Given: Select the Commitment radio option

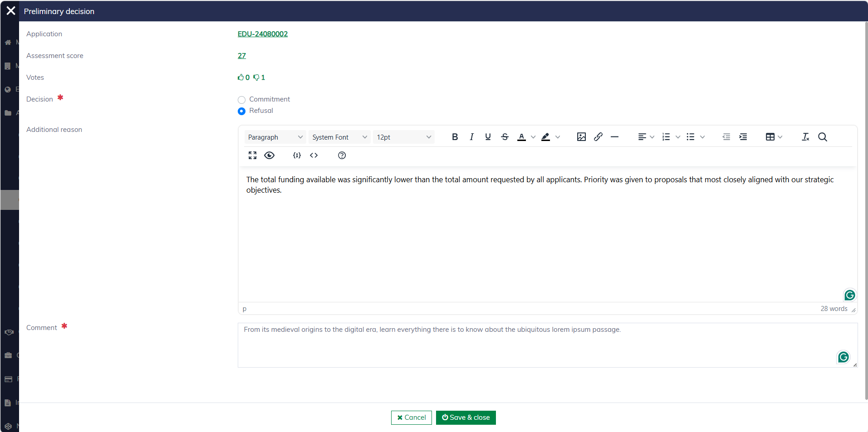Looking at the screenshot, I should tap(242, 100).
